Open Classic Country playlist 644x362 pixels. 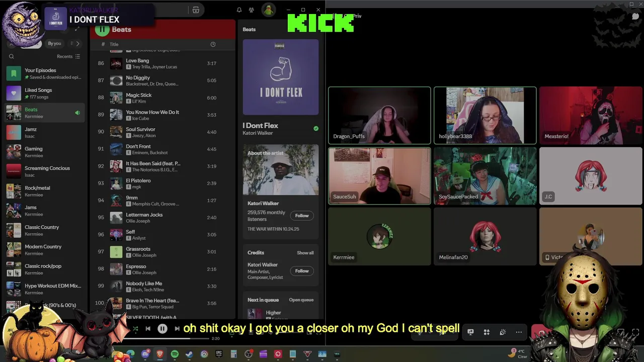(45, 230)
